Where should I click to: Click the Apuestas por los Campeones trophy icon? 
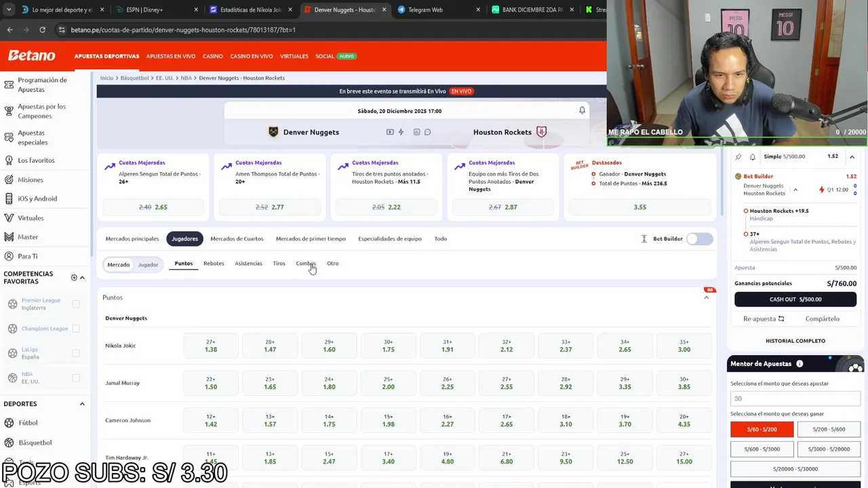pos(9,111)
